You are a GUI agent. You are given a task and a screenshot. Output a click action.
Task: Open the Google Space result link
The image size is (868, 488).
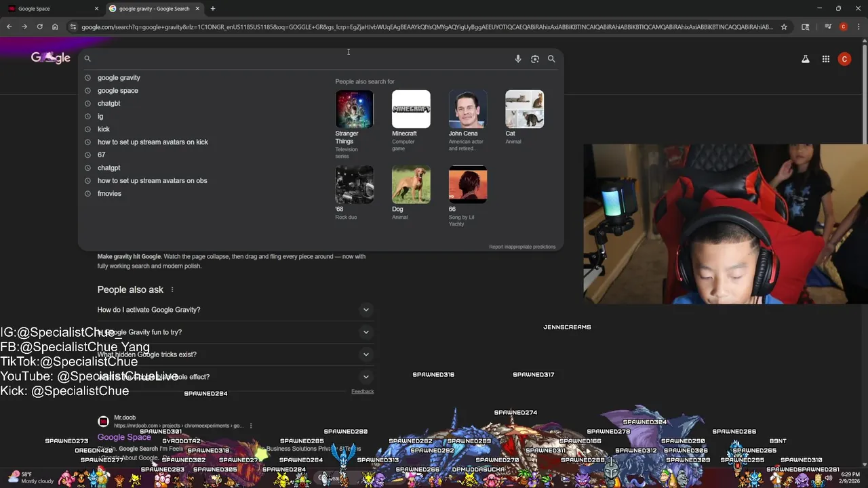click(x=124, y=437)
